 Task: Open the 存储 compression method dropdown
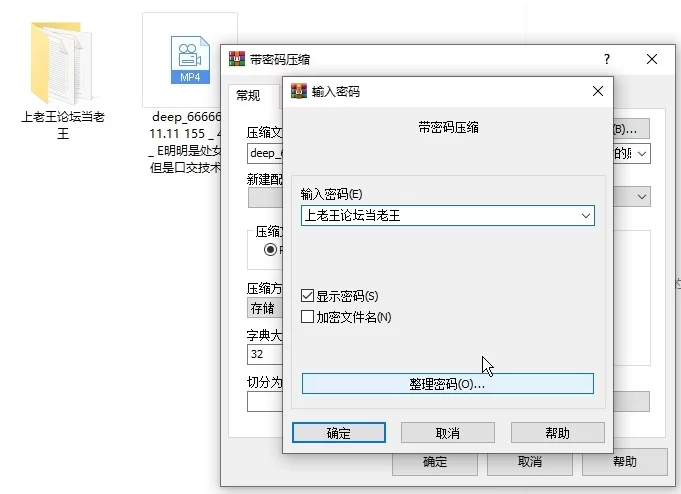[265, 308]
